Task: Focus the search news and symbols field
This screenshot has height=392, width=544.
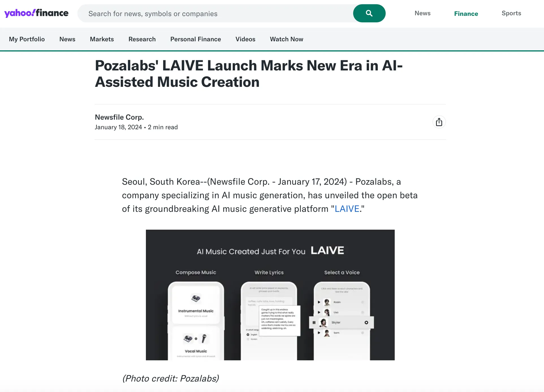Action: [215, 13]
